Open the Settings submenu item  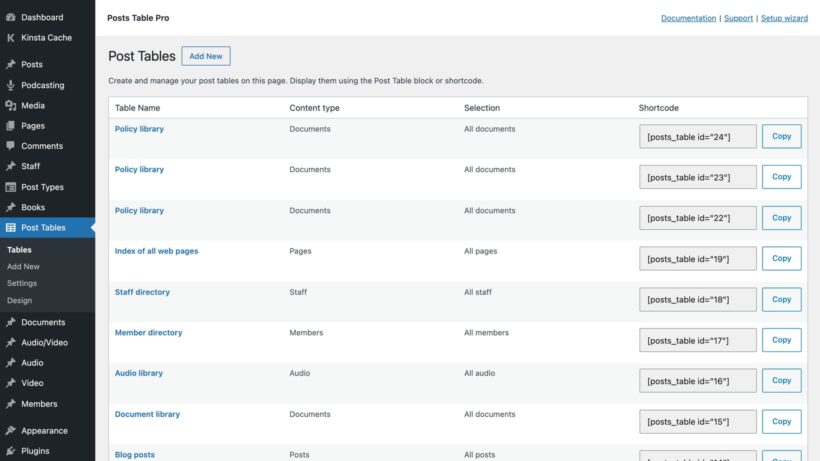[22, 283]
